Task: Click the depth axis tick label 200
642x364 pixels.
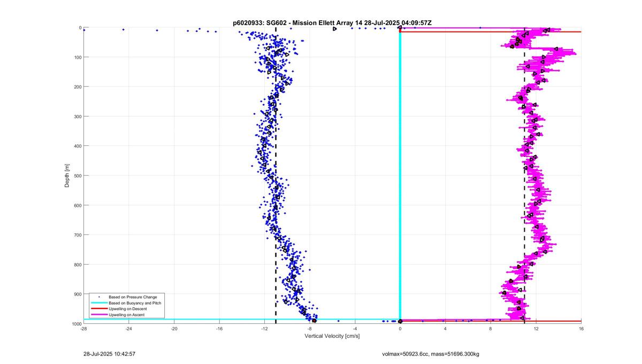Action: [x=78, y=87]
